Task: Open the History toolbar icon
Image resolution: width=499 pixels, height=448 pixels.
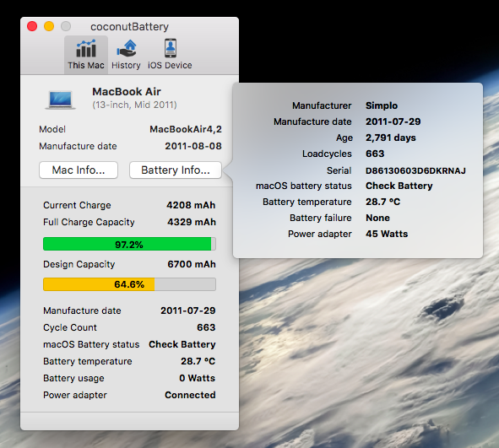Action: click(127, 48)
